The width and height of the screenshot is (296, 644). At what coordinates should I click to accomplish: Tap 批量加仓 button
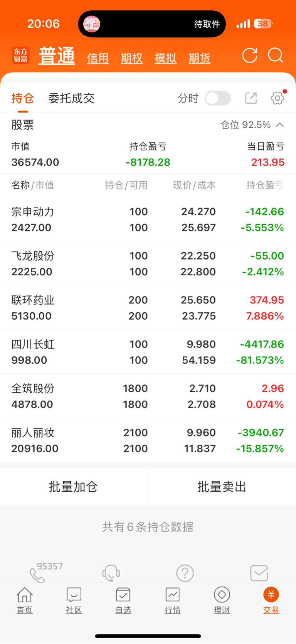pos(73,487)
